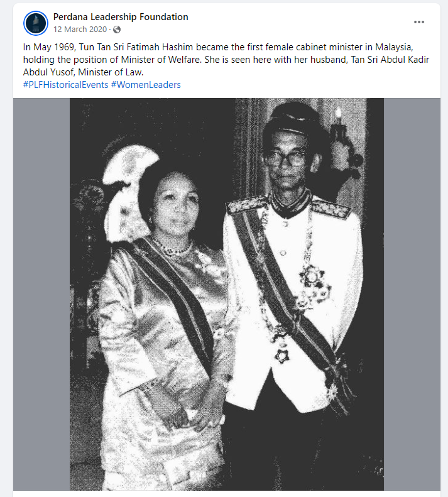Open the Perdana Leadership Foundation profile picture
448x497 pixels.
coord(36,23)
